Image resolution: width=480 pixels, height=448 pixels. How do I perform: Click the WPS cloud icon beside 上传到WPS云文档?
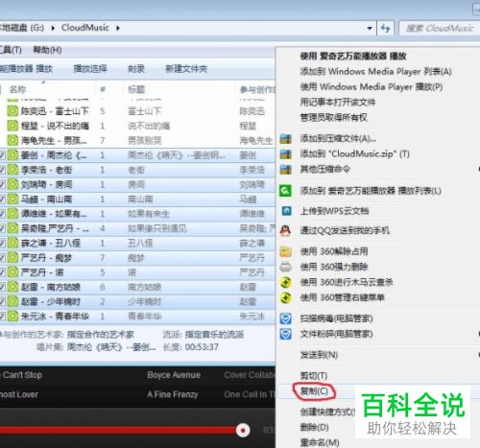[x=286, y=211]
